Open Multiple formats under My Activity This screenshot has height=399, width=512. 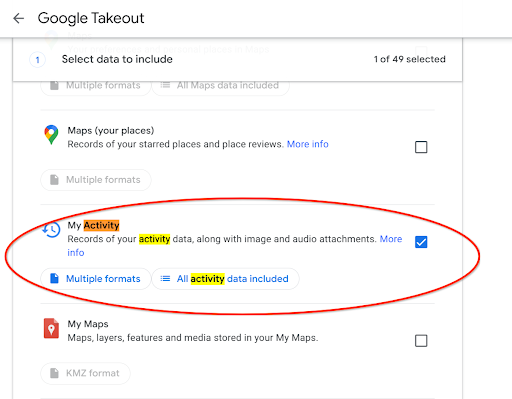(96, 279)
